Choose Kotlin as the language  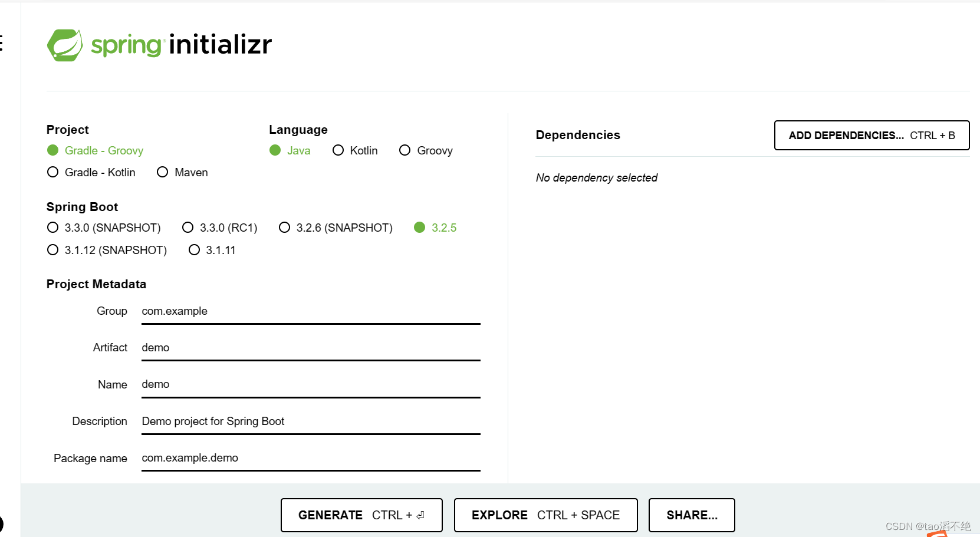pos(355,150)
